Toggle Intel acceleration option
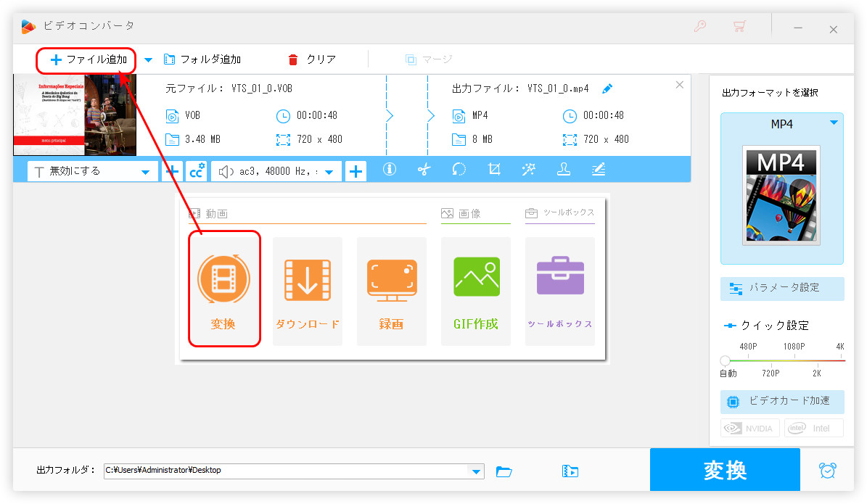The image size is (867, 504). tap(813, 429)
